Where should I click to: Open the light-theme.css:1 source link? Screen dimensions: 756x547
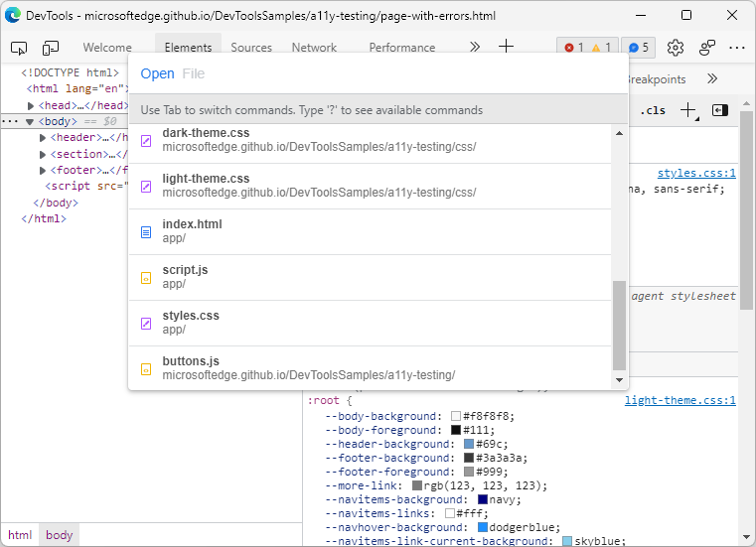point(680,400)
